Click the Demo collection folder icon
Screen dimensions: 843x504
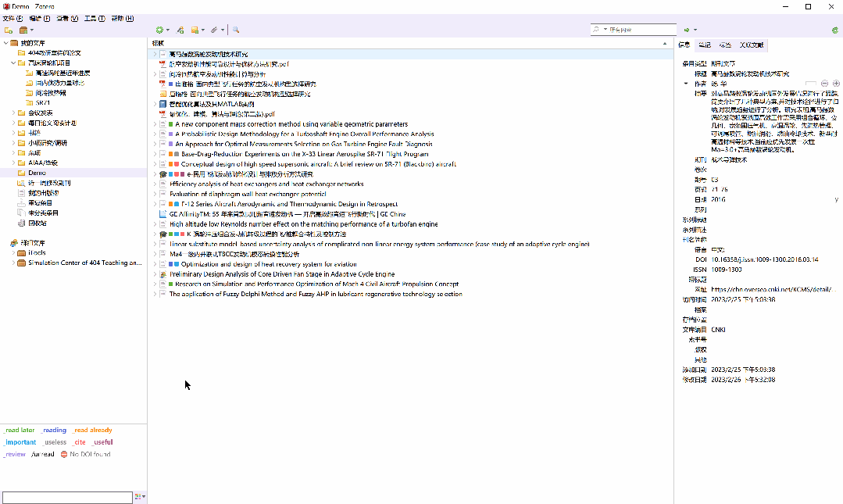tap(22, 173)
